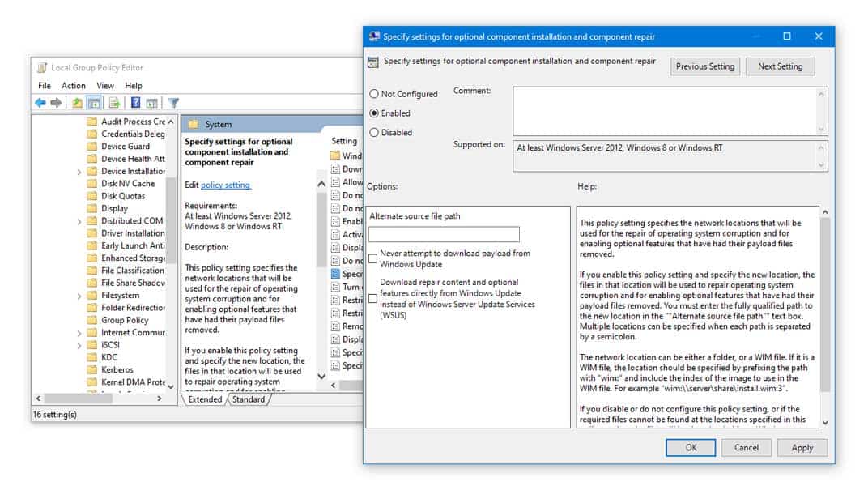This screenshot has height=486, width=868.
Task: Expand the iSCSI tree node
Action: point(79,346)
